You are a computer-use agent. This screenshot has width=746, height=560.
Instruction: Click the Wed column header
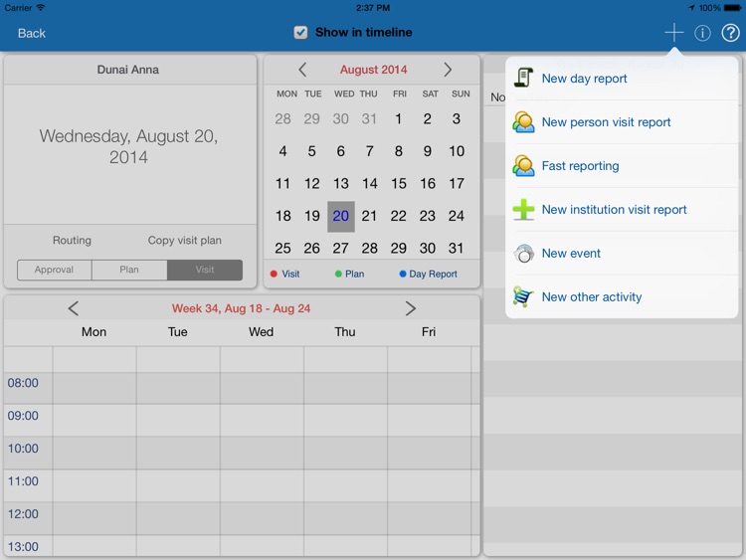pyautogui.click(x=261, y=331)
